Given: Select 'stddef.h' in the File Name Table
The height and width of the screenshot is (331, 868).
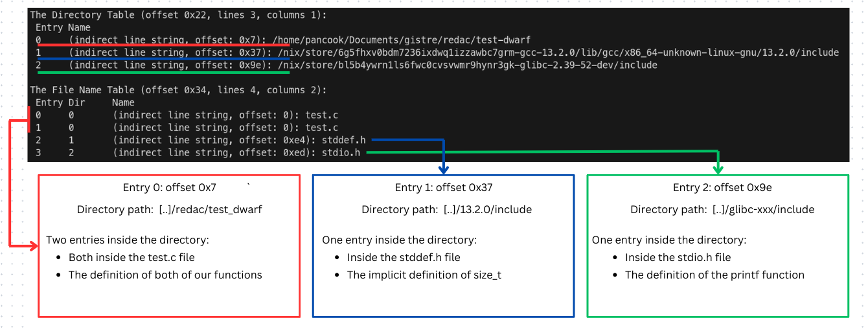Looking at the screenshot, I should point(343,140).
